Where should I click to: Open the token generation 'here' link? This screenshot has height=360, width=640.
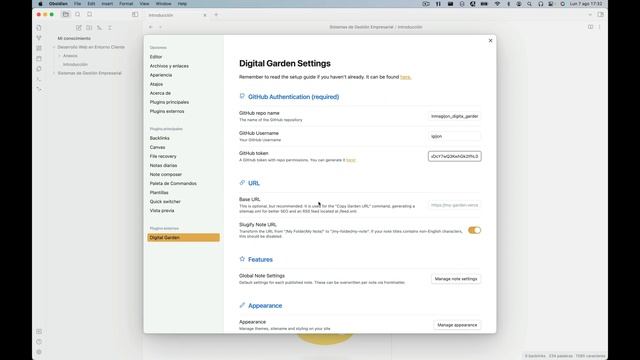pyautogui.click(x=351, y=160)
